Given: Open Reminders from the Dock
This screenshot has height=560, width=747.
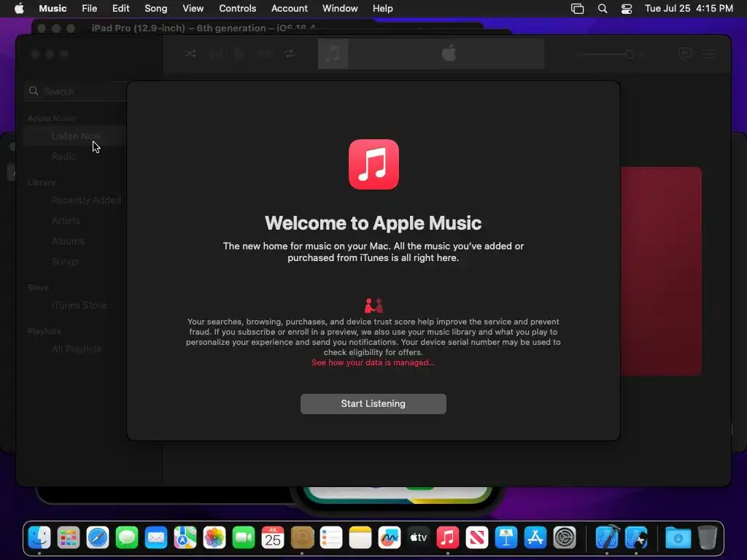Looking at the screenshot, I should coord(331,538).
